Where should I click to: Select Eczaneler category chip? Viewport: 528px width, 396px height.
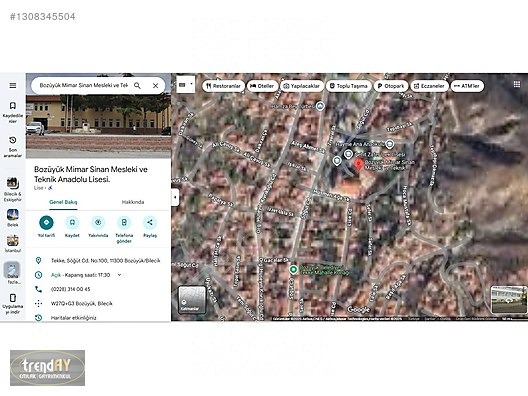[x=429, y=86]
